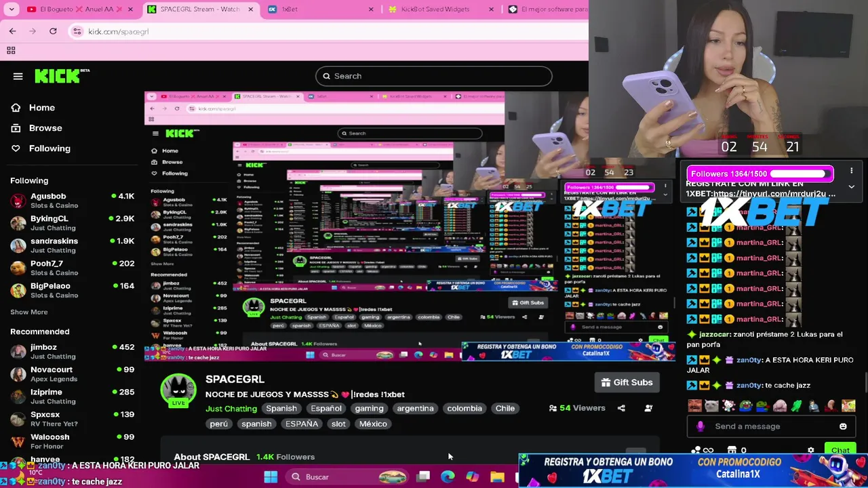Screen dimensions: 868x488
Task: Select the Spanish tag
Action: 281,409
